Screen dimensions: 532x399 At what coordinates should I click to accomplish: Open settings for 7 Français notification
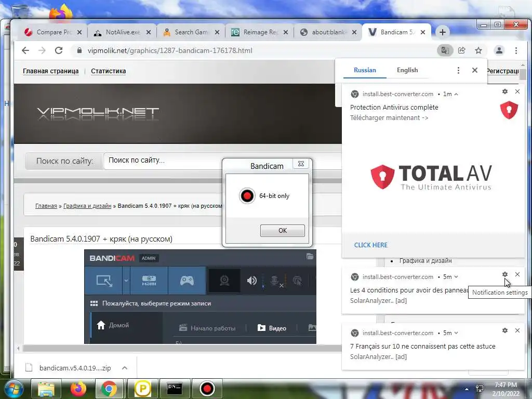tap(505, 330)
